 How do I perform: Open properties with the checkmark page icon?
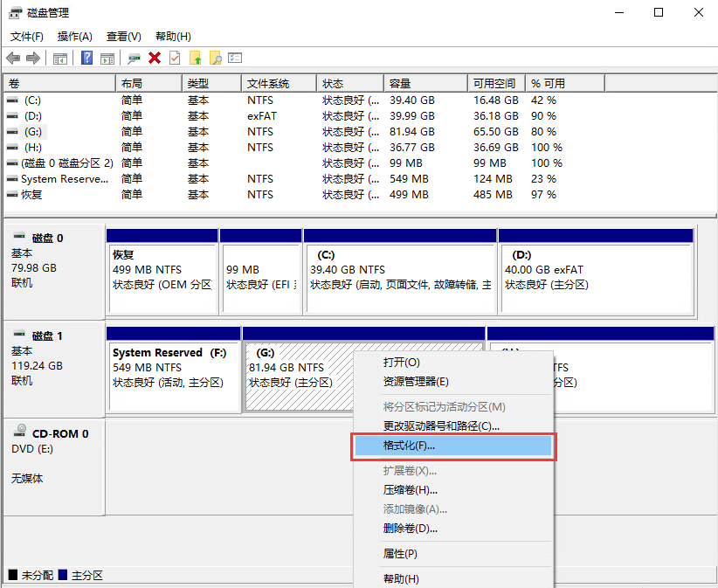pyautogui.click(x=175, y=58)
